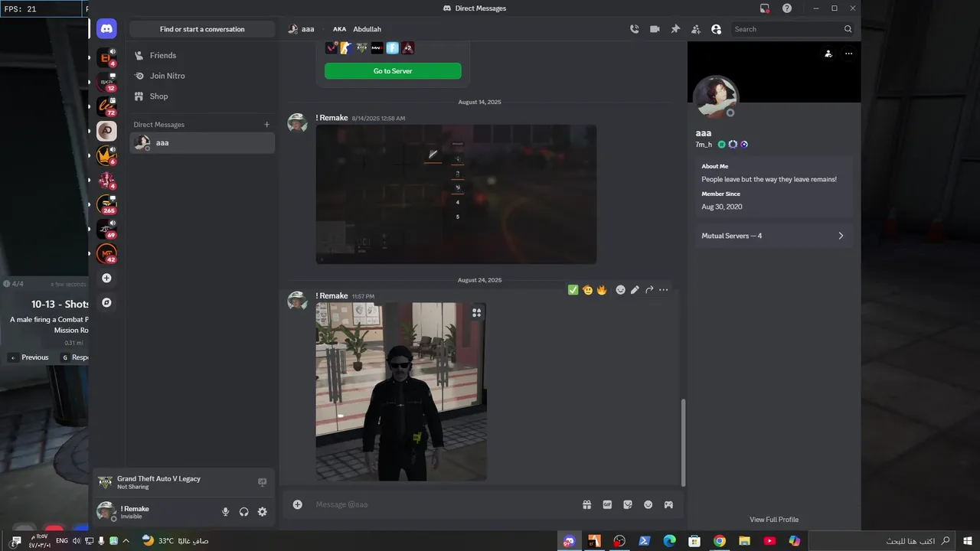Image resolution: width=980 pixels, height=551 pixels.
Task: Open the crown server with badge 6
Action: point(106,155)
